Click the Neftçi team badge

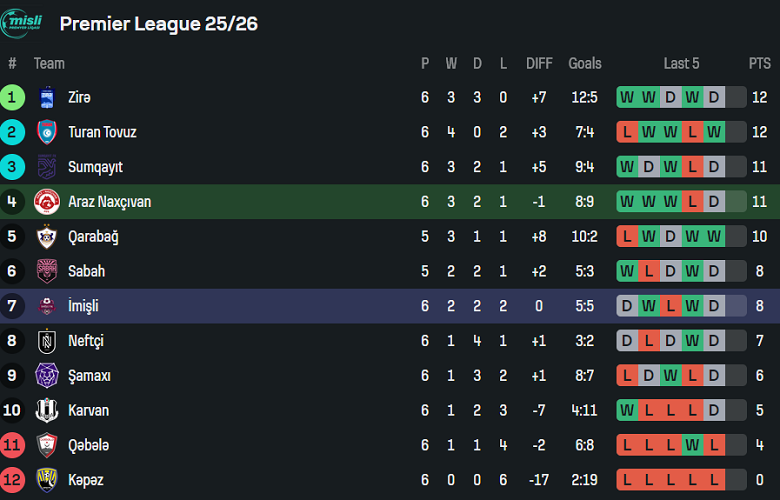coord(47,341)
